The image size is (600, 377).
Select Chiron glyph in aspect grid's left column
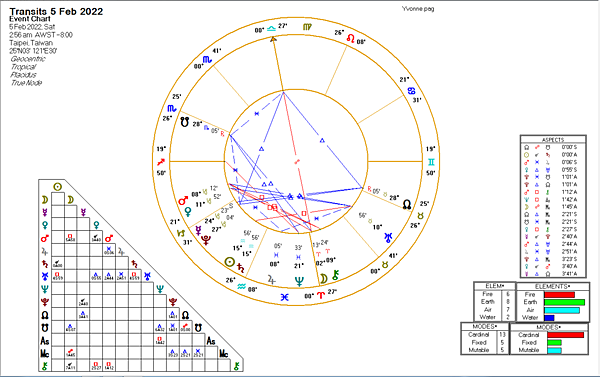pyautogui.click(x=45, y=366)
